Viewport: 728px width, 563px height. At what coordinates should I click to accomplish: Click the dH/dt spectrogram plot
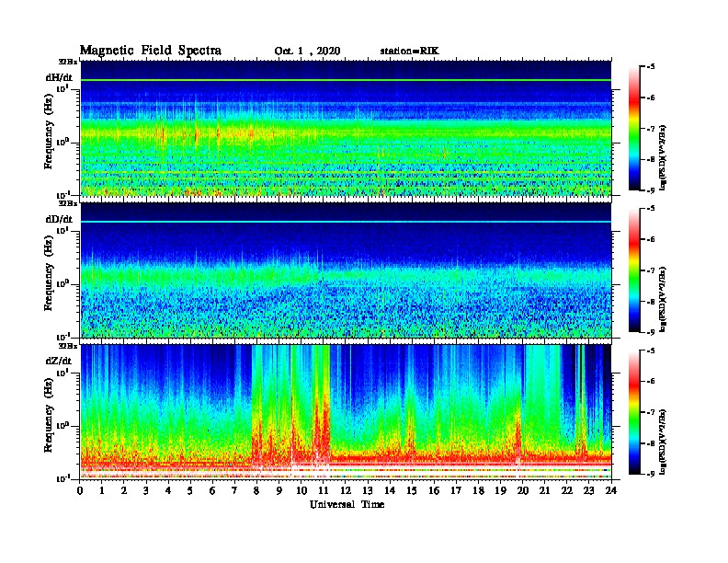346,128
